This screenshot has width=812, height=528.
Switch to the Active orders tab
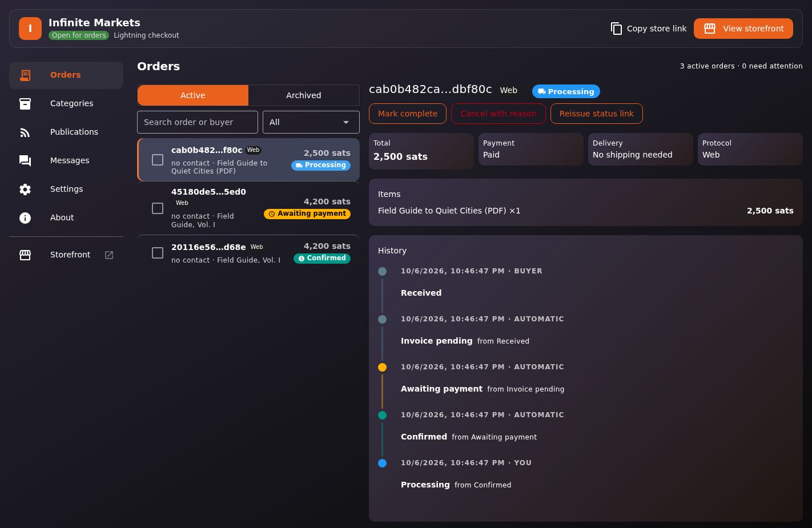193,95
